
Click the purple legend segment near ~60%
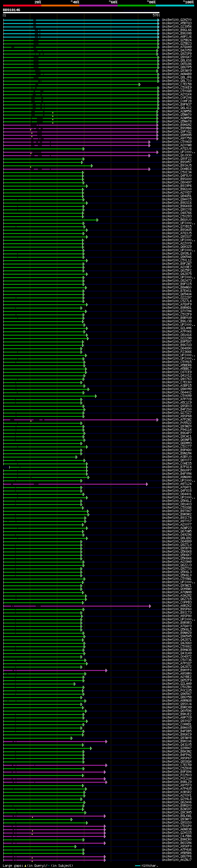[x=99, y=6]
